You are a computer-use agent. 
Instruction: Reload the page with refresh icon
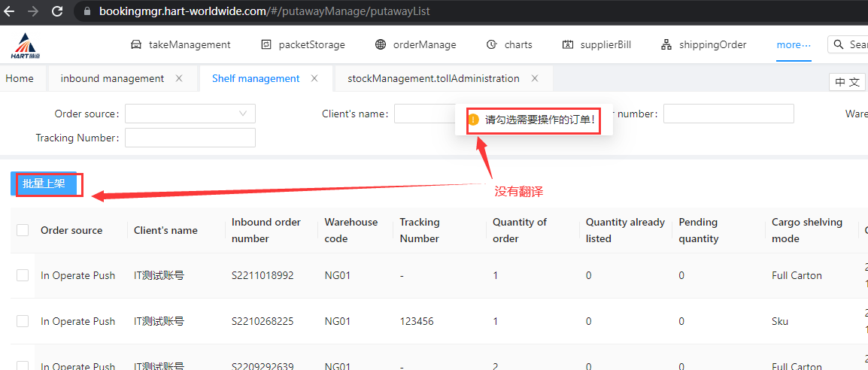(x=57, y=11)
